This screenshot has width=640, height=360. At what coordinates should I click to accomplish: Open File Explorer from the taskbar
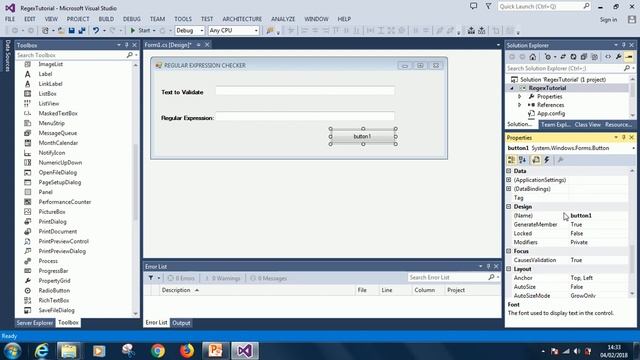[x=69, y=351]
